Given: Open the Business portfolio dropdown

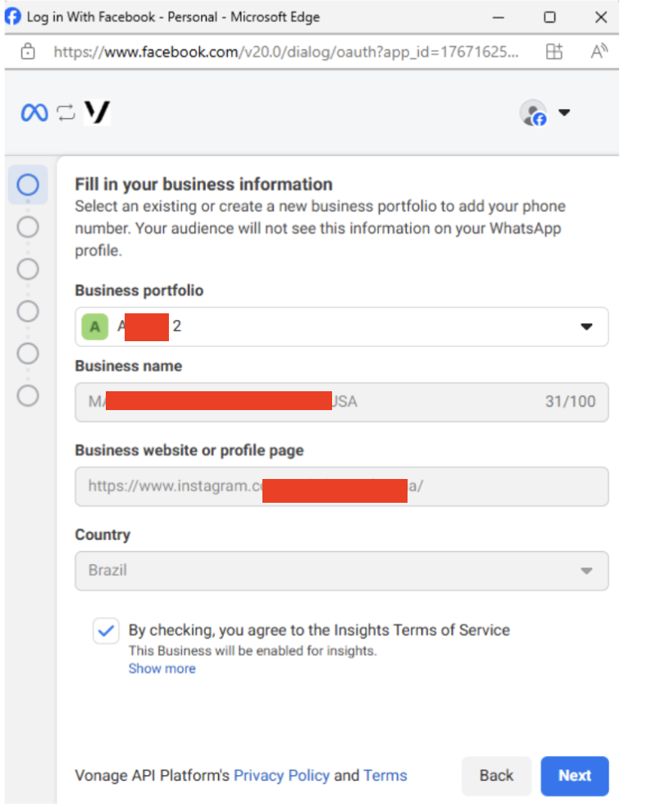Looking at the screenshot, I should [342, 326].
